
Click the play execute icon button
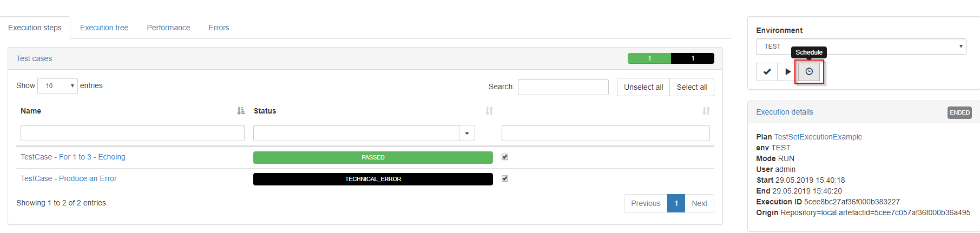(x=788, y=71)
